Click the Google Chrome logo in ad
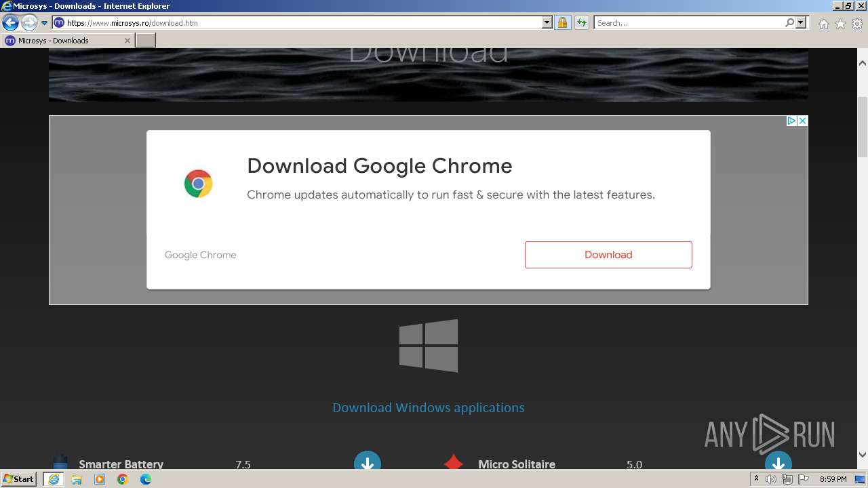This screenshot has width=868, height=488. 198,184
